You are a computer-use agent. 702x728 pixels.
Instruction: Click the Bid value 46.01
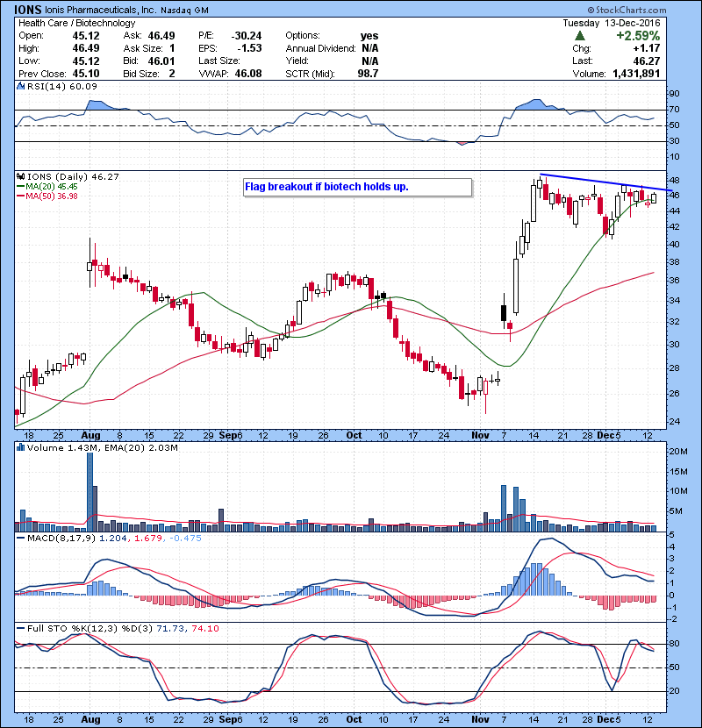[161, 61]
